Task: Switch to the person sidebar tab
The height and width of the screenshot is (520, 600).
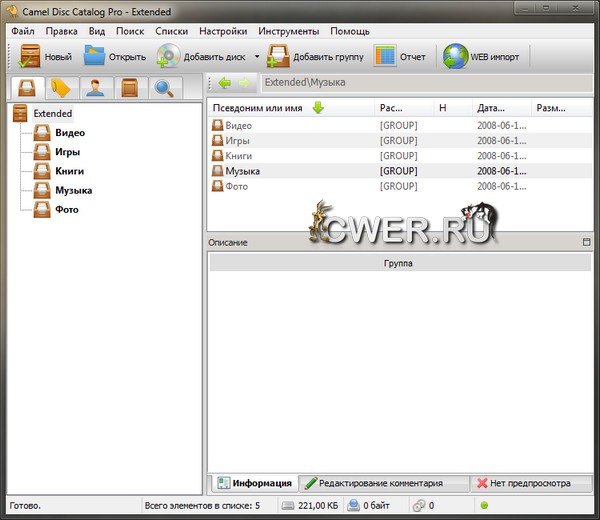Action: (x=95, y=88)
